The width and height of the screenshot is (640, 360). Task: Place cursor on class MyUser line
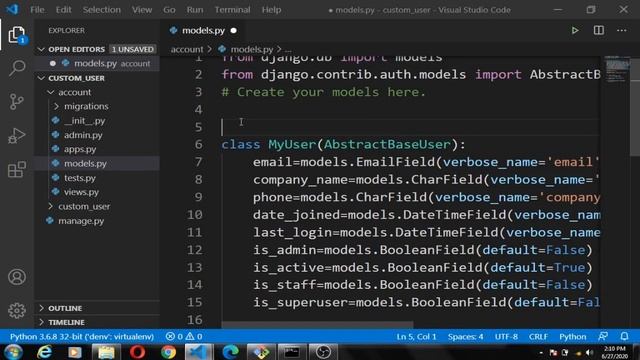343,144
